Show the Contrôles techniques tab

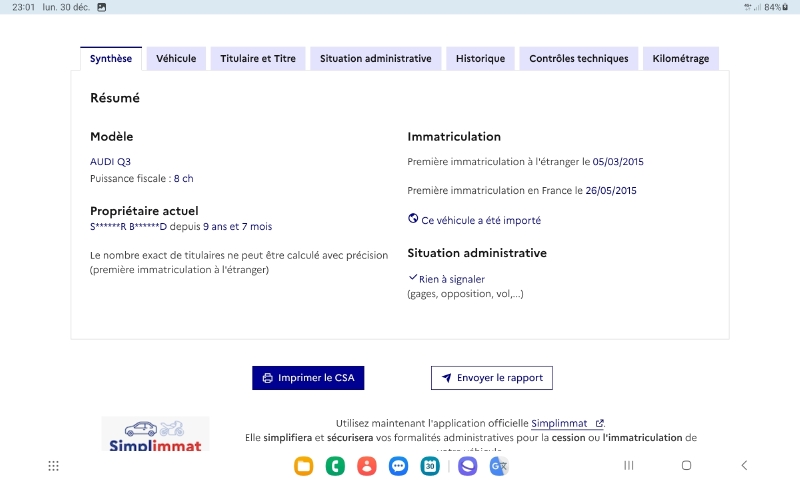tap(579, 59)
